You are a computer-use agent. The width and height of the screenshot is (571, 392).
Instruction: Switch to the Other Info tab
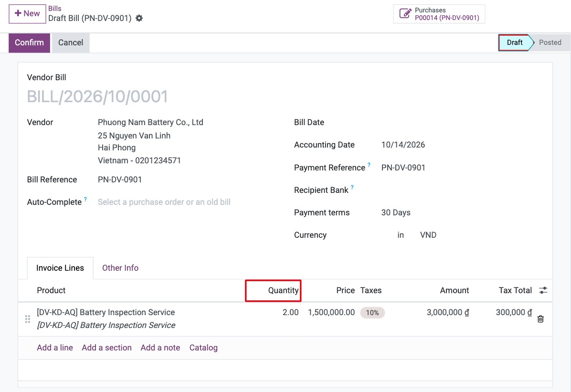120,268
